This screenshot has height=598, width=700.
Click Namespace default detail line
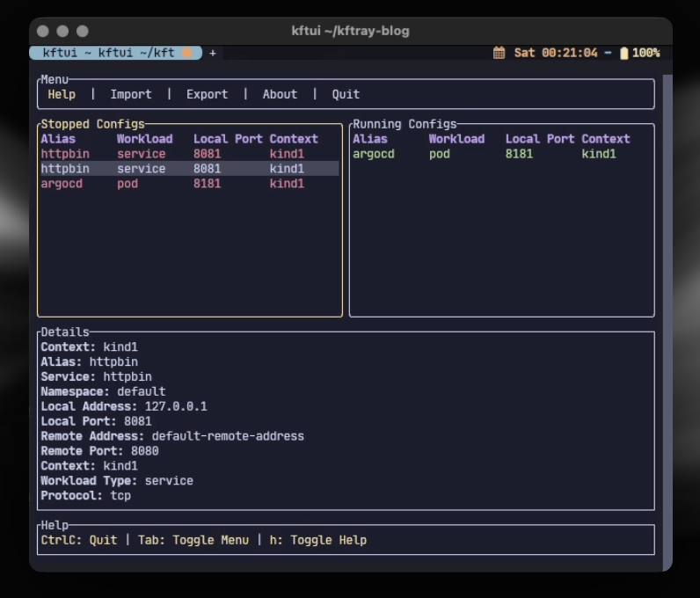click(103, 391)
